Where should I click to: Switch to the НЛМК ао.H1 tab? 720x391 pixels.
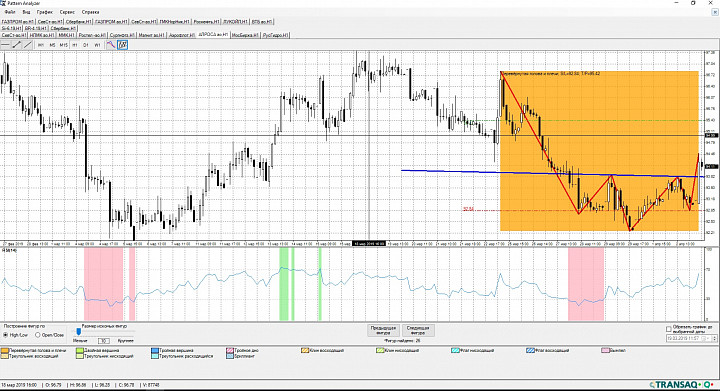click(42, 35)
